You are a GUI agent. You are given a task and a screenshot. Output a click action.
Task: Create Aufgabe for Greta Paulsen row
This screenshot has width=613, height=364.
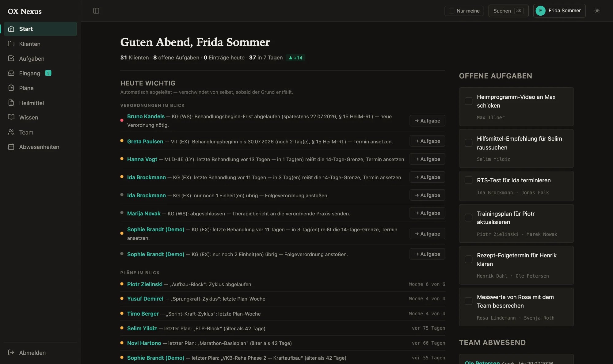(427, 141)
